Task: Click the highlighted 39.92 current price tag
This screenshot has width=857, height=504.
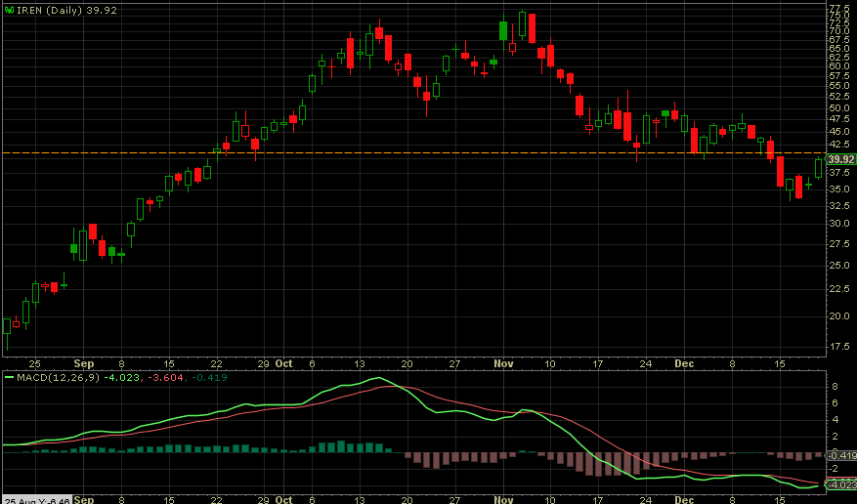Action: [840, 159]
